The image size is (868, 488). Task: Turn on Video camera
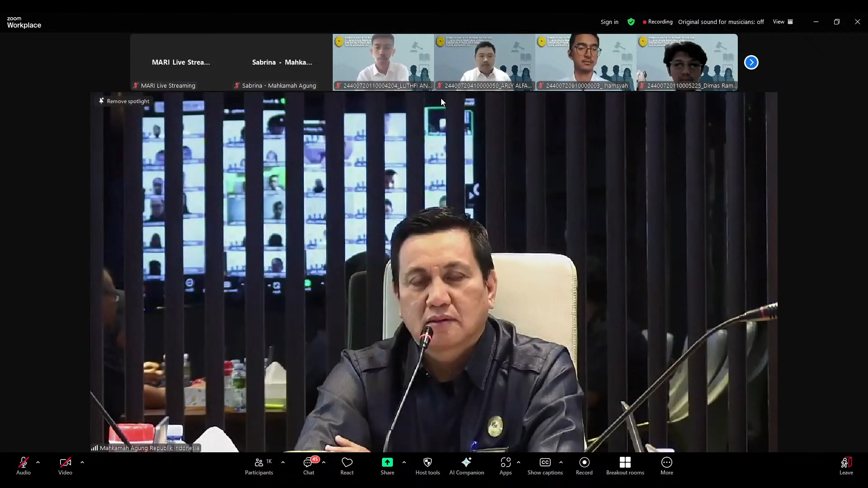click(65, 466)
